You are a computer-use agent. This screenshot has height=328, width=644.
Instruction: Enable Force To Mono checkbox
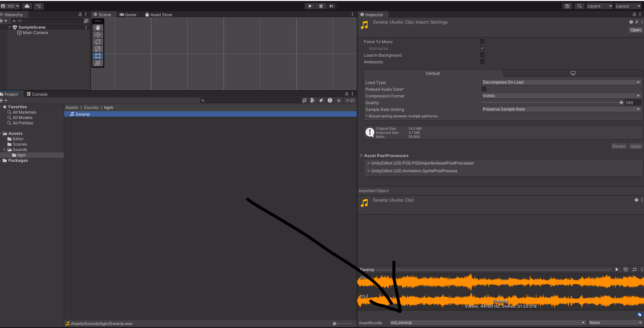coord(482,41)
